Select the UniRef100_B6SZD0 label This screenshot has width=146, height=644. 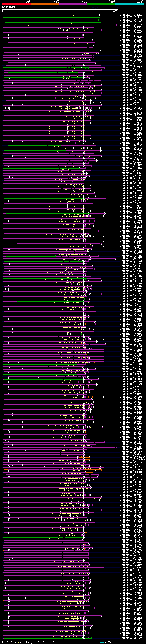(x=131, y=497)
